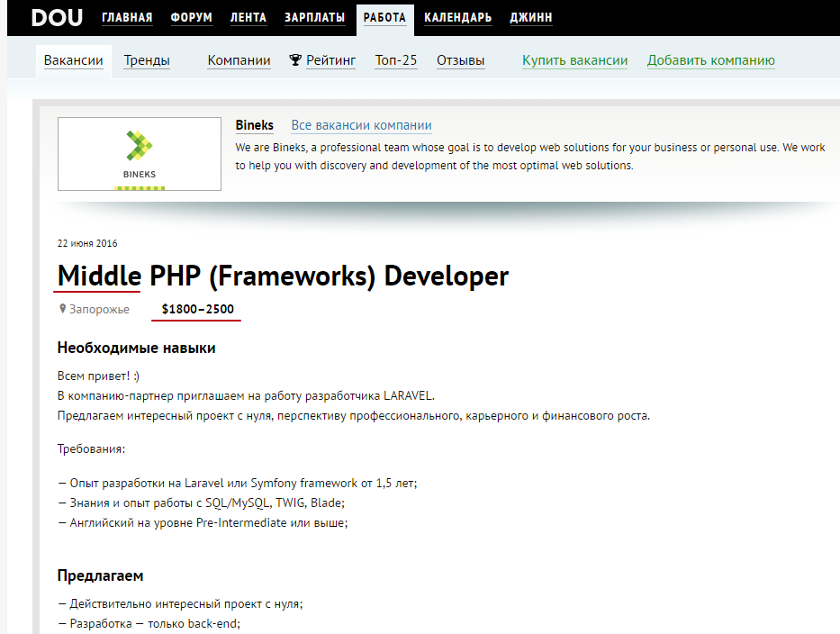Open the ЛЕНТА section

pyautogui.click(x=248, y=18)
